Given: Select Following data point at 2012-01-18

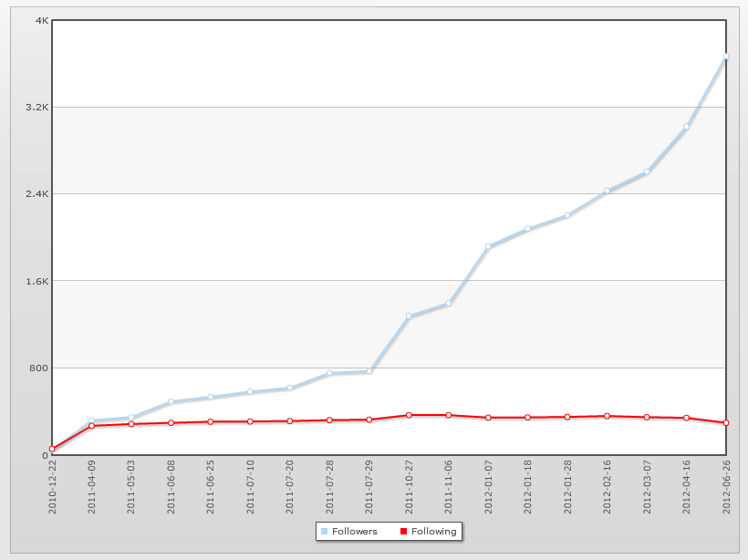Looking at the screenshot, I should click(527, 418).
